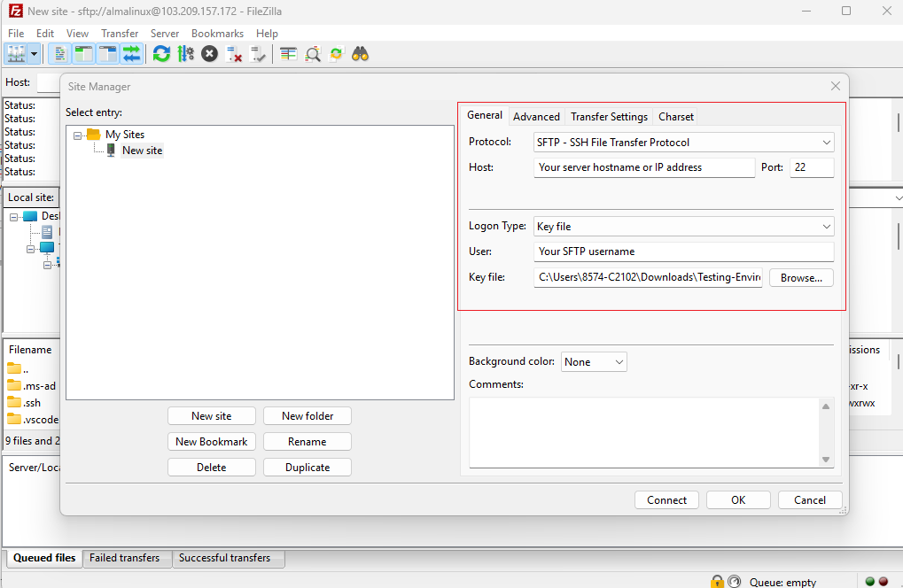Open the Background color dropdown
Image resolution: width=903 pixels, height=588 pixels.
pyautogui.click(x=594, y=362)
